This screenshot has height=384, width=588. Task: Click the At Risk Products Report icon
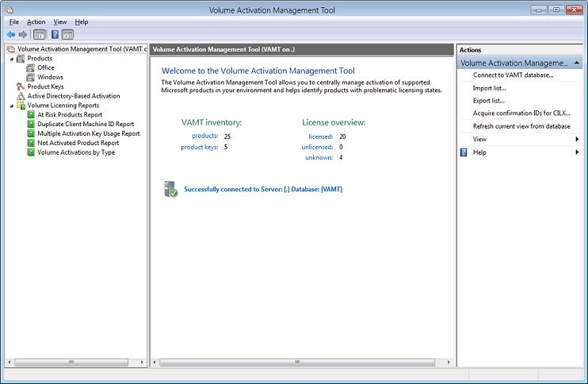click(x=31, y=115)
